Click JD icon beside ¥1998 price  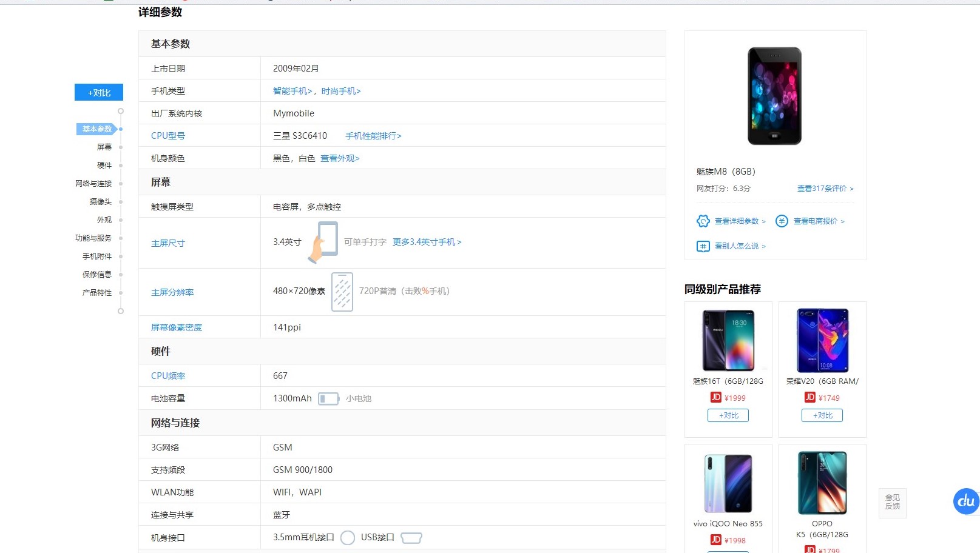(716, 540)
